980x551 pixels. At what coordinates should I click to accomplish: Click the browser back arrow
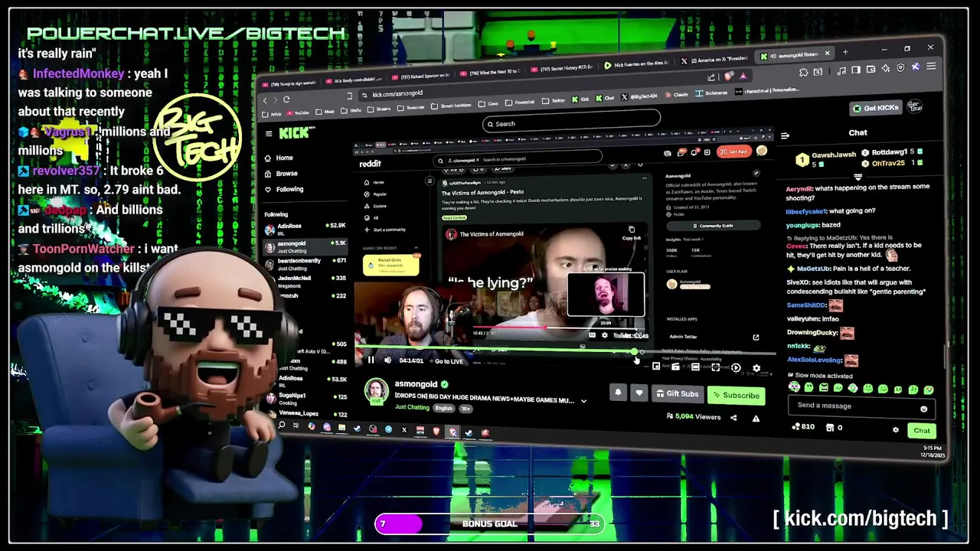(265, 100)
